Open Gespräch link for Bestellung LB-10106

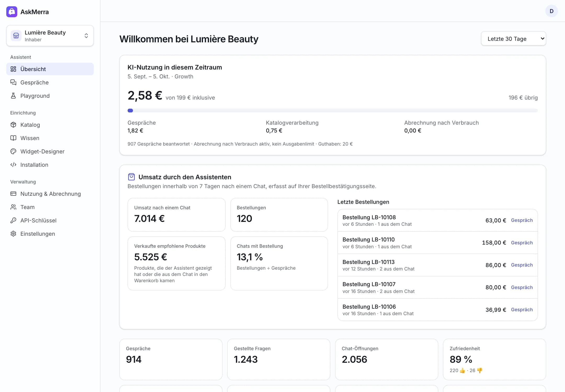[x=522, y=310]
